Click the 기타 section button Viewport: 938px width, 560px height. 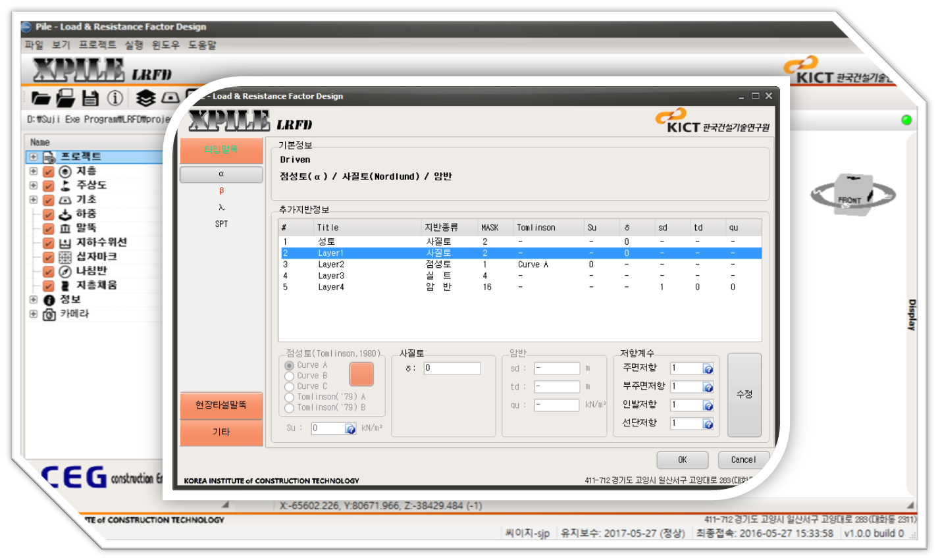[221, 432]
